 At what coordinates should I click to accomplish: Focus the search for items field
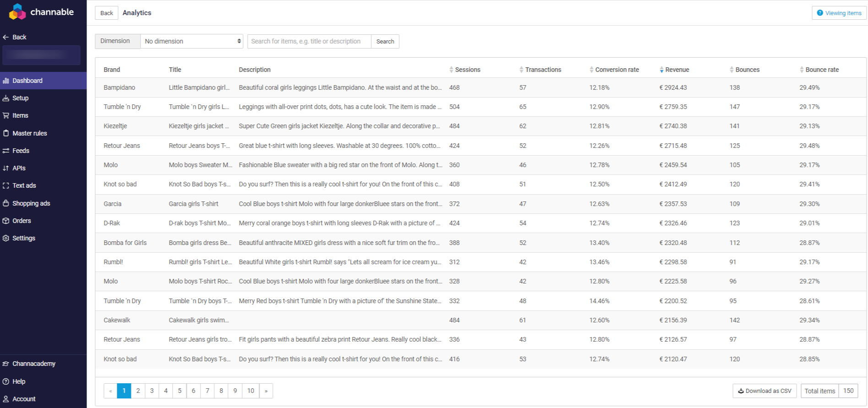309,41
